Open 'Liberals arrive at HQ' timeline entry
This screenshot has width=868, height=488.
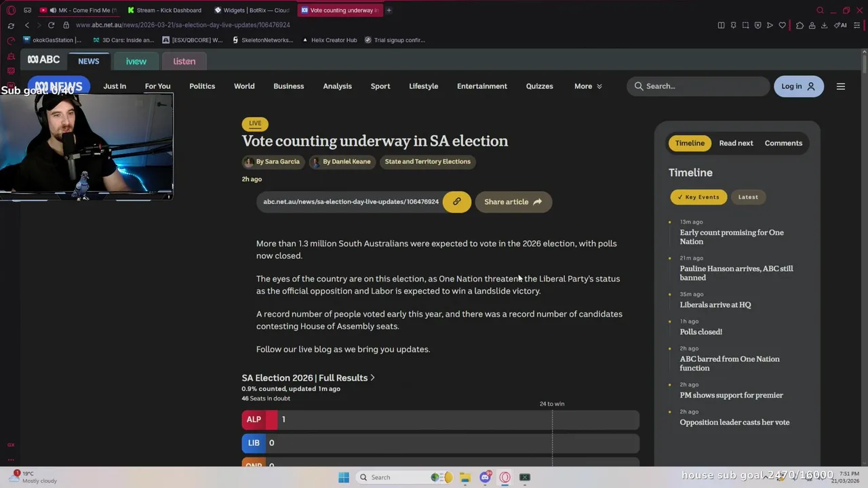point(715,305)
